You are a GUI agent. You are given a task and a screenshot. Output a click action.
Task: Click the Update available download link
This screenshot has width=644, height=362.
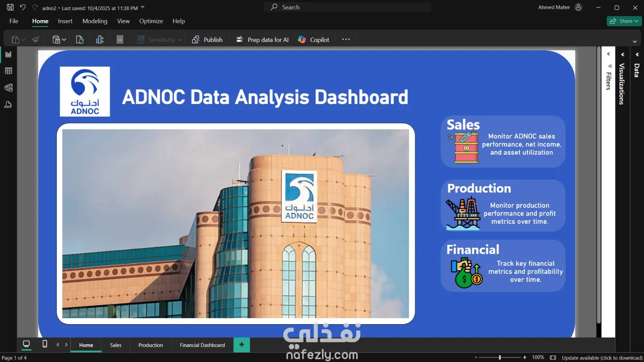[602, 358]
